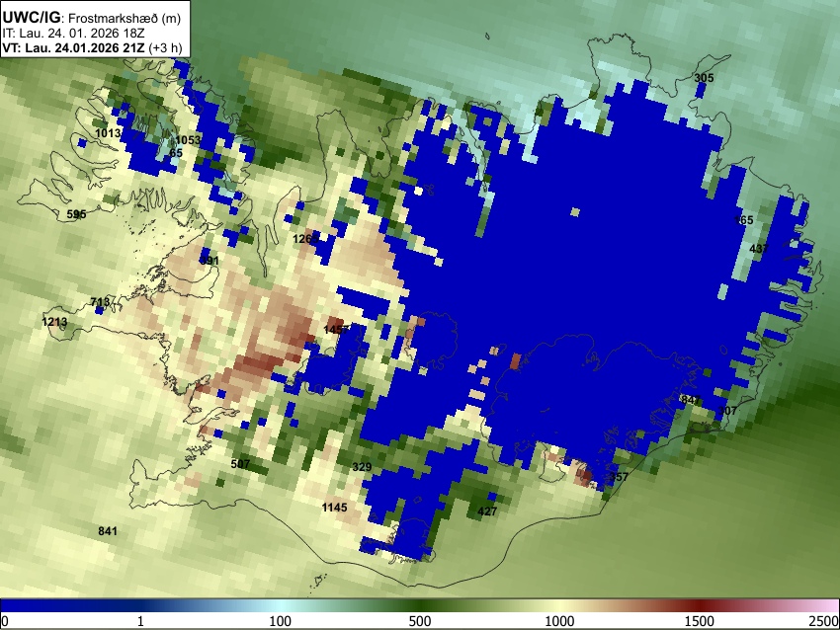Click the '(+3 h)' forecast offset text
Viewport: 840px width, 630px height.
point(165,47)
